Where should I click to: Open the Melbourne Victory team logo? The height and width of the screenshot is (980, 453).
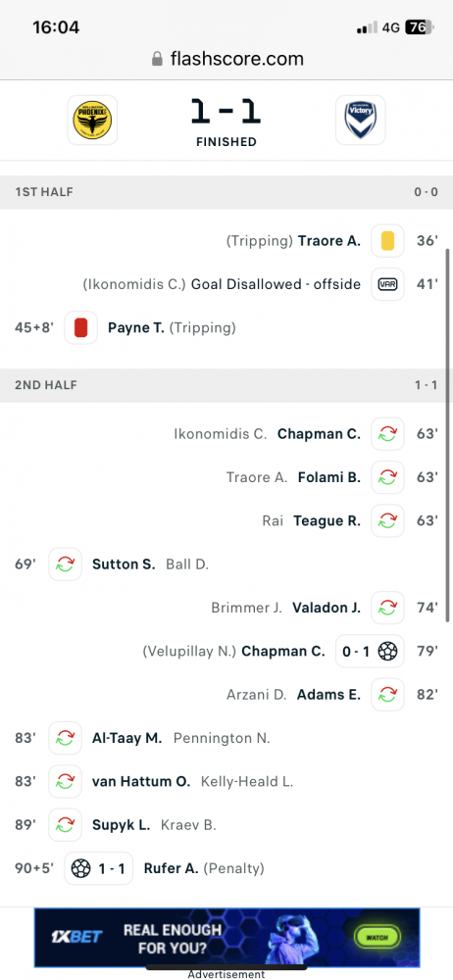[361, 120]
